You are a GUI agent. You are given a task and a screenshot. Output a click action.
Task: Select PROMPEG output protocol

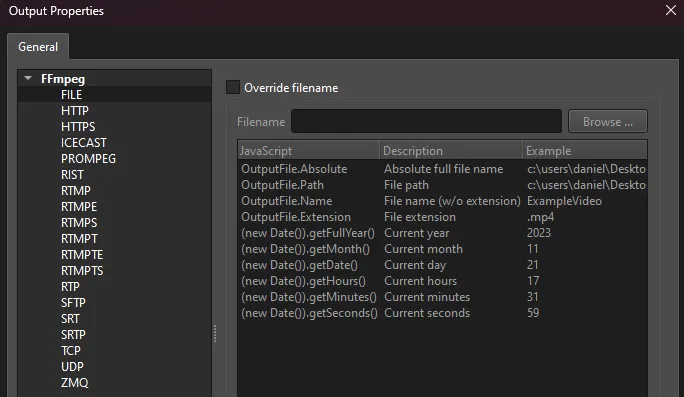(x=114, y=159)
